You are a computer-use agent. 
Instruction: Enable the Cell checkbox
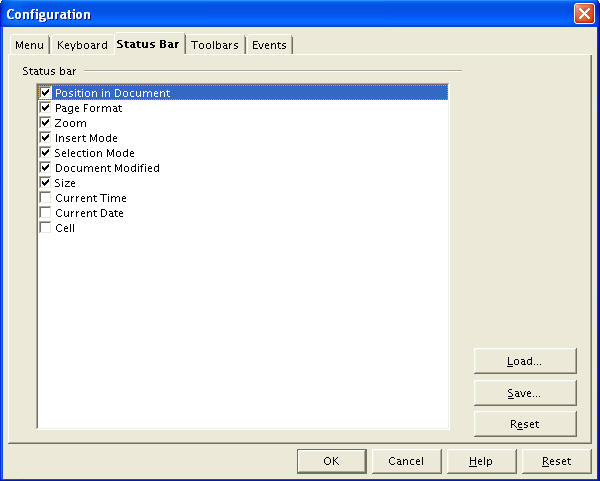tap(46, 228)
